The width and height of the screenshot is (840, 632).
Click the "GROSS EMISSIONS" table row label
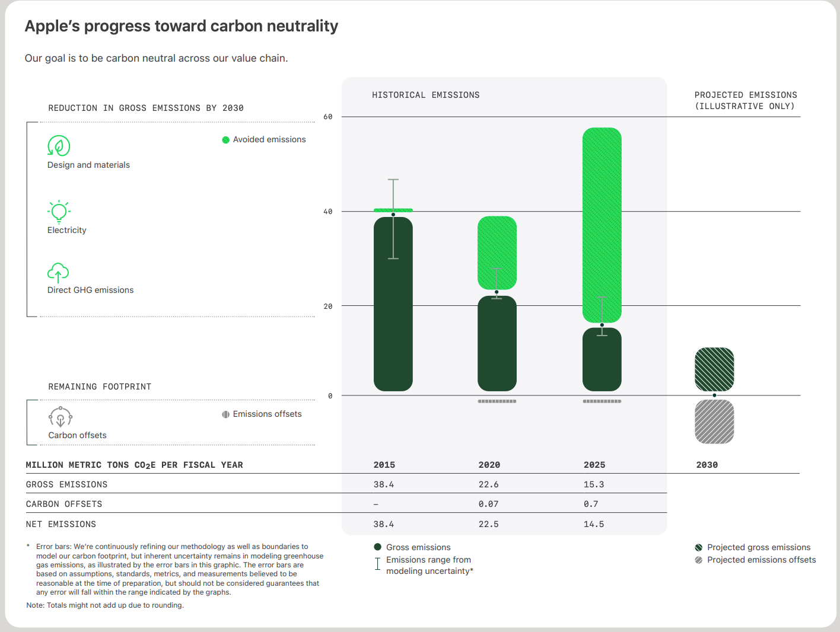coord(67,484)
